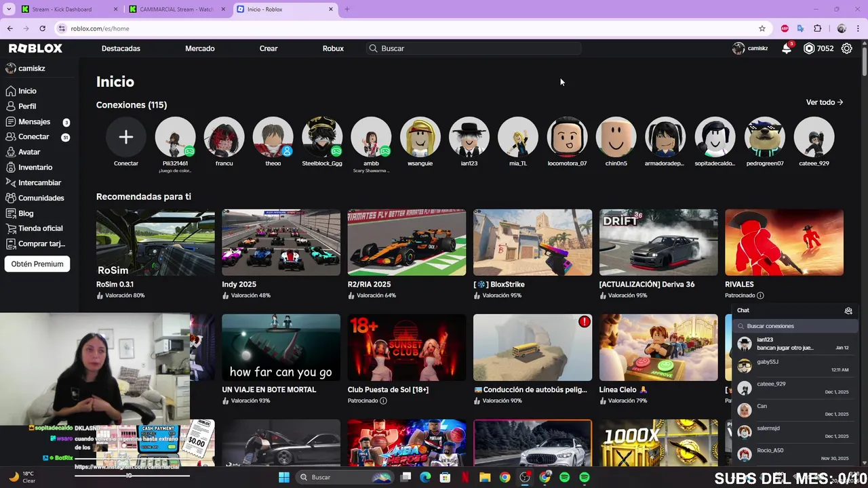Image resolution: width=868 pixels, height=488 pixels.
Task: Open Mercado in the top navigation
Action: [200, 49]
